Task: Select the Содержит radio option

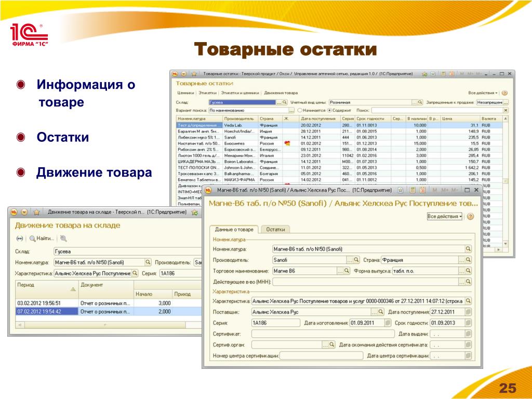Action: pos(329,110)
